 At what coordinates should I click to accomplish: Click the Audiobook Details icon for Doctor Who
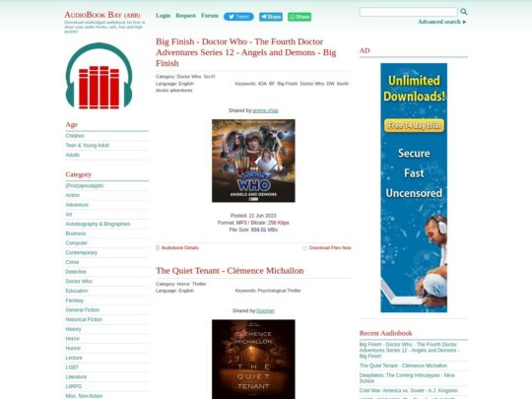tap(158, 248)
